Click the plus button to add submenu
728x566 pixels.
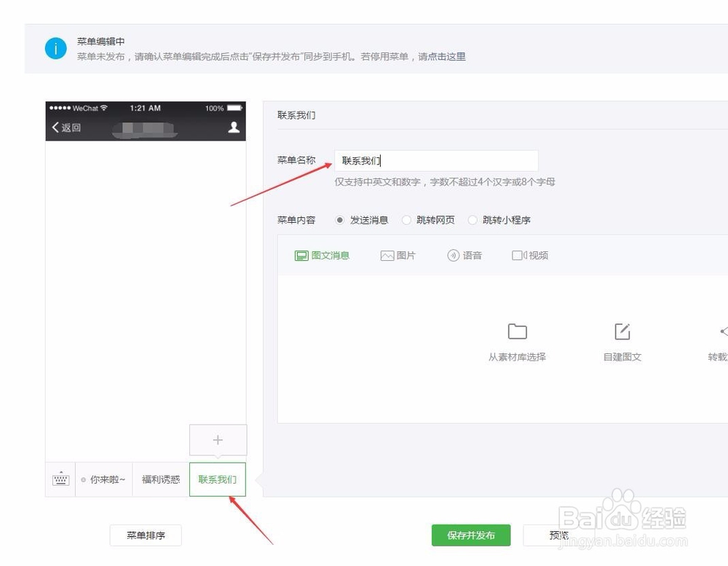point(218,440)
